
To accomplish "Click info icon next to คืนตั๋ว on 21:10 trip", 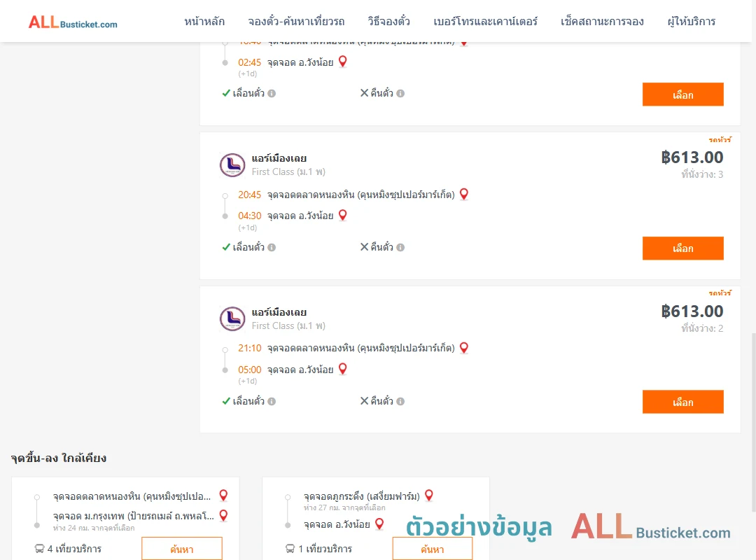I will click(400, 401).
